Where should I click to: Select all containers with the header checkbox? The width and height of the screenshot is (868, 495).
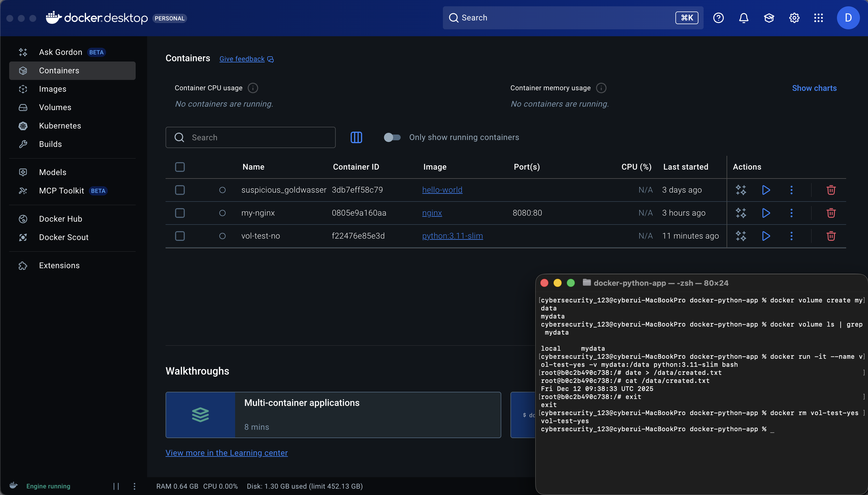pyautogui.click(x=180, y=167)
